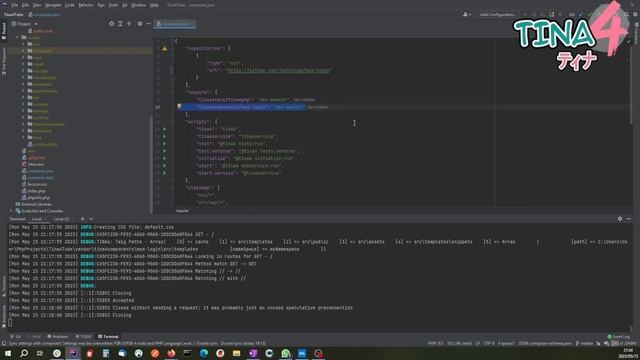Viewport: 640px width, 360px height.
Task: Open terminal panel settings gear
Action: click(620, 219)
